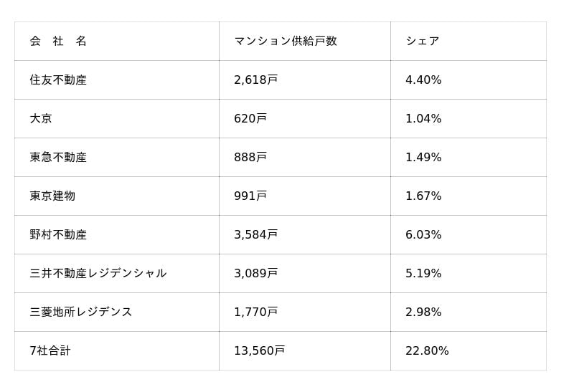The image size is (574, 392).
Task: Click the 3,584戸 supply value
Action: coord(255,235)
